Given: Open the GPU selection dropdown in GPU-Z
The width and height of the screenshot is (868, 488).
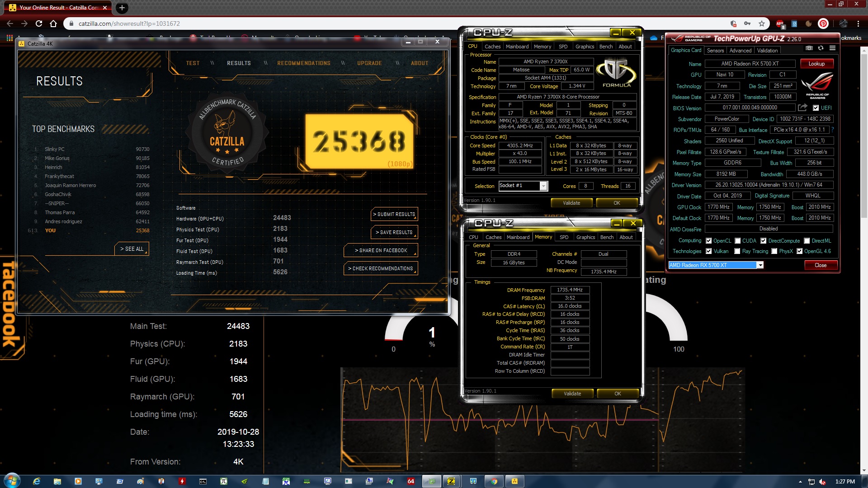Looking at the screenshot, I should [760, 265].
